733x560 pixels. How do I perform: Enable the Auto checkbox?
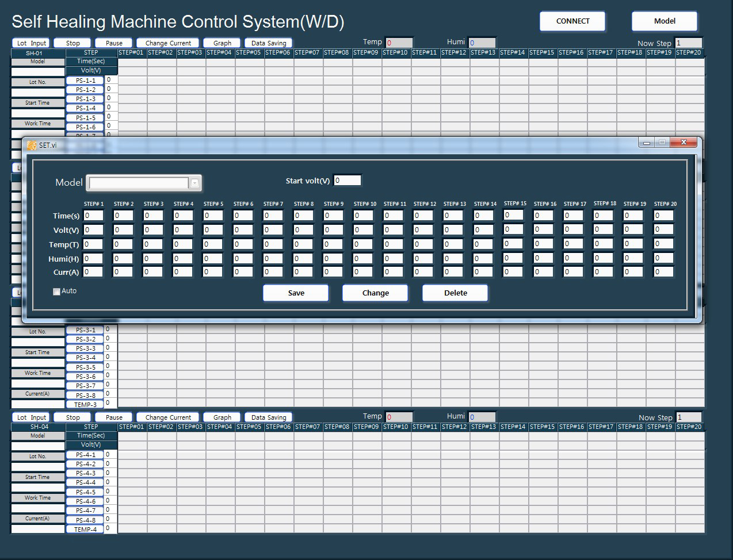tap(56, 291)
